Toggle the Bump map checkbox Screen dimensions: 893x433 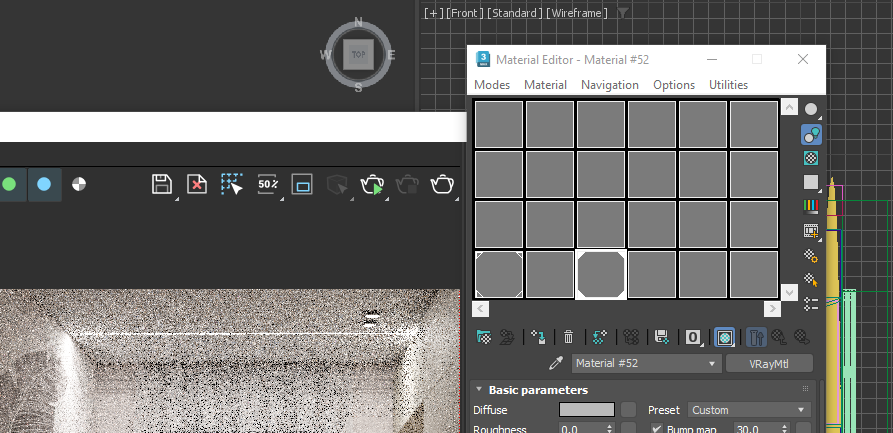(x=657, y=429)
